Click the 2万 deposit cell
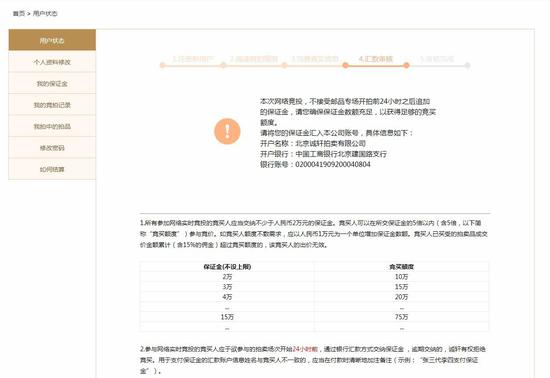 (227, 277)
